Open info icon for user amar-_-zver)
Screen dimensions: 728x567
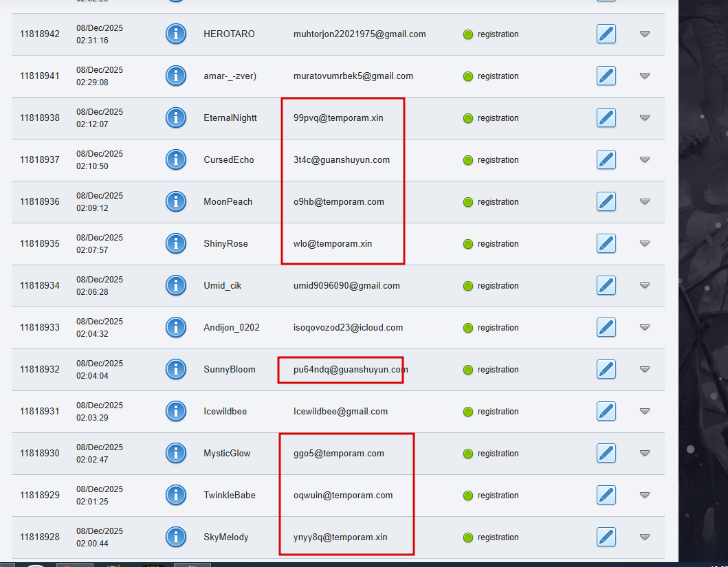[x=175, y=76]
